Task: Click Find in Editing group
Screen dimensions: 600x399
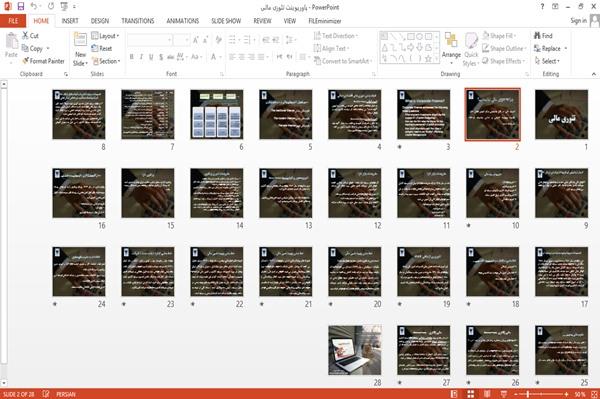Action: tap(543, 36)
